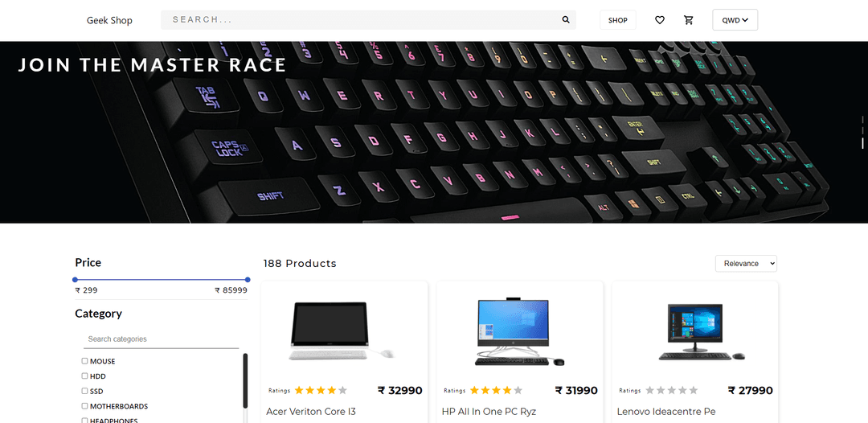Image resolution: width=868 pixels, height=423 pixels.
Task: Check the MOUSE category checkbox
Action: click(x=84, y=361)
